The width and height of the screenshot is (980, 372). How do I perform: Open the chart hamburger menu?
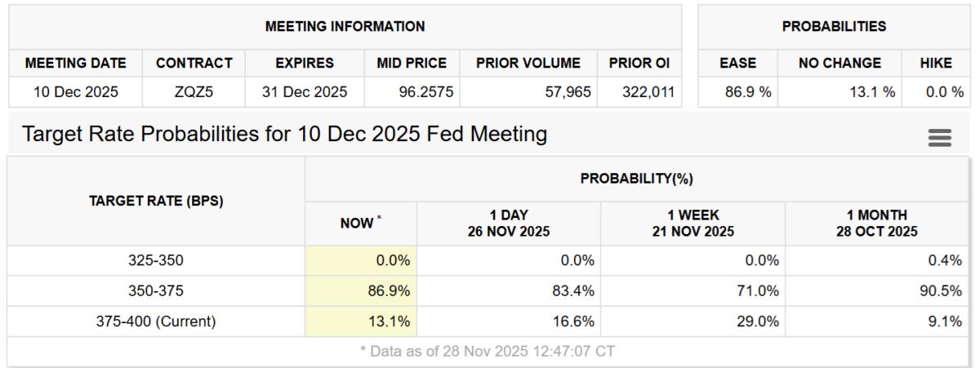tap(940, 138)
